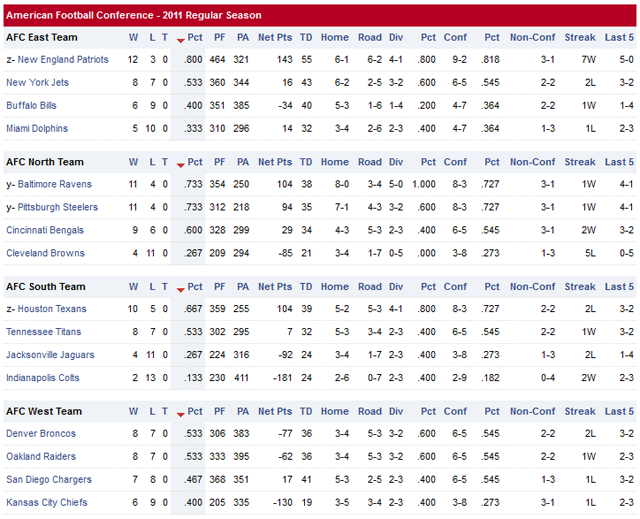Screen dimensions: 640x519
Task: Sort AFC East table by Streak
Action: pyautogui.click(x=580, y=38)
